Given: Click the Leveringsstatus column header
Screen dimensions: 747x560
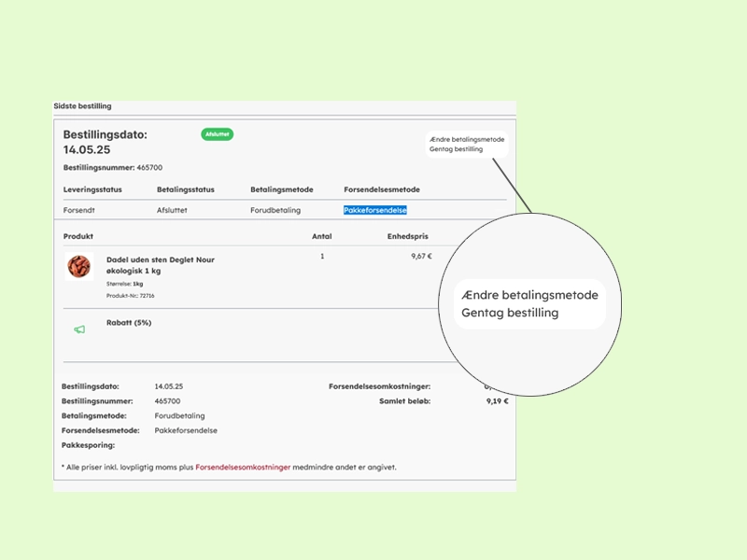Looking at the screenshot, I should (x=93, y=189).
